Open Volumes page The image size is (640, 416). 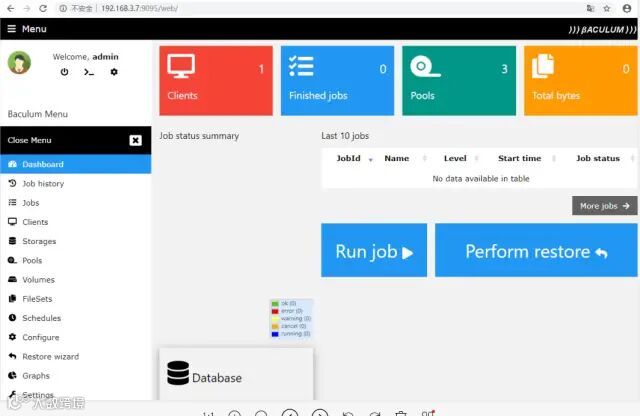[76, 279]
